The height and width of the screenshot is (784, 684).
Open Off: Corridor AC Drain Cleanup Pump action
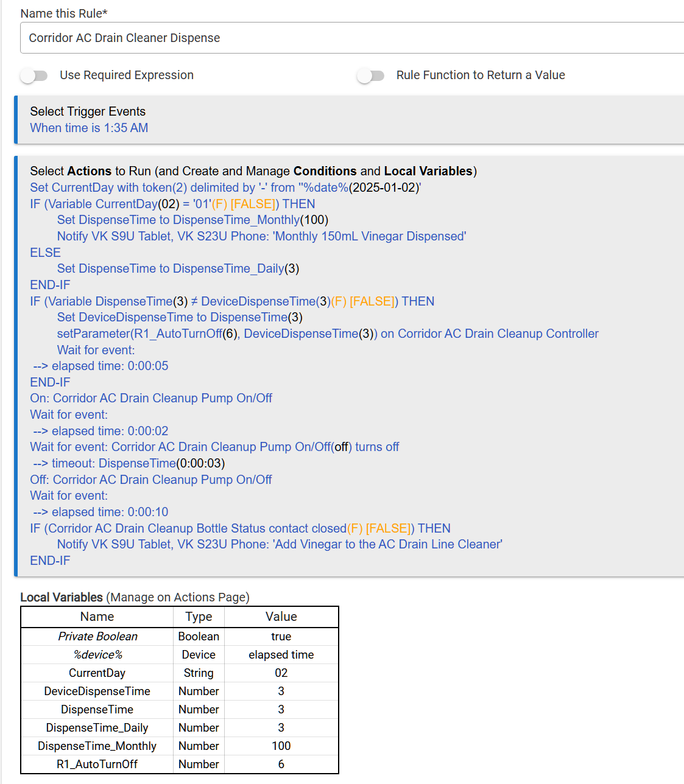point(151,480)
